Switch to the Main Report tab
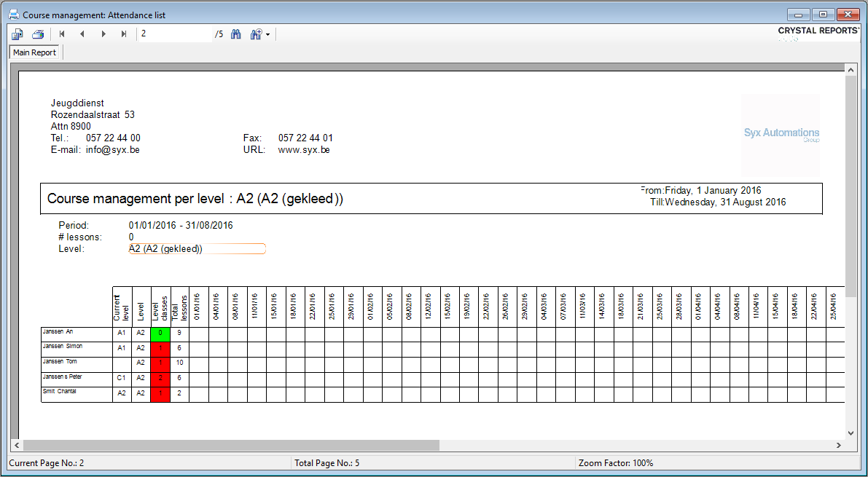Viewport: 868px width, 477px height. [35, 52]
